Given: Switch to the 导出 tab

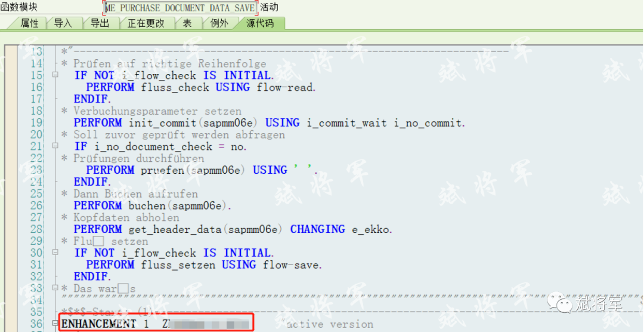Looking at the screenshot, I should (100, 23).
